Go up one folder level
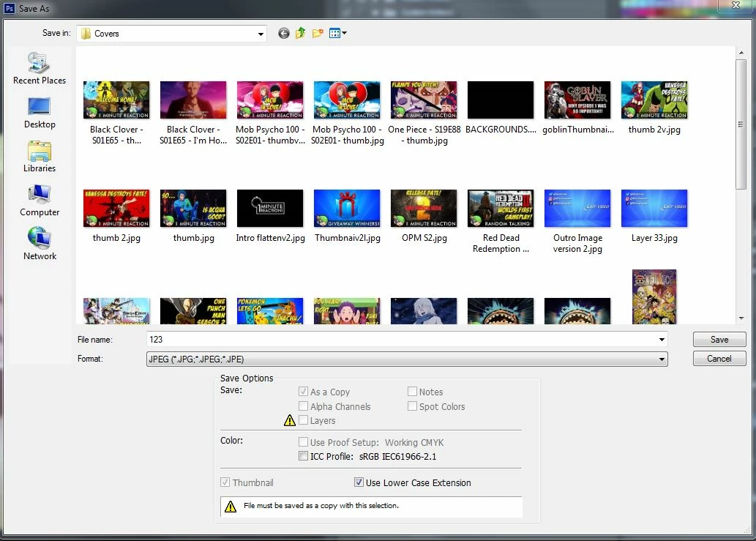Image resolution: width=756 pixels, height=541 pixels. pyautogui.click(x=300, y=33)
